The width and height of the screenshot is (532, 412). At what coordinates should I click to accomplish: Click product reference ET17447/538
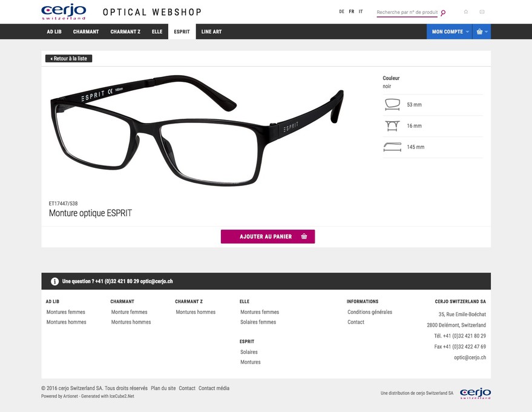[x=63, y=204]
